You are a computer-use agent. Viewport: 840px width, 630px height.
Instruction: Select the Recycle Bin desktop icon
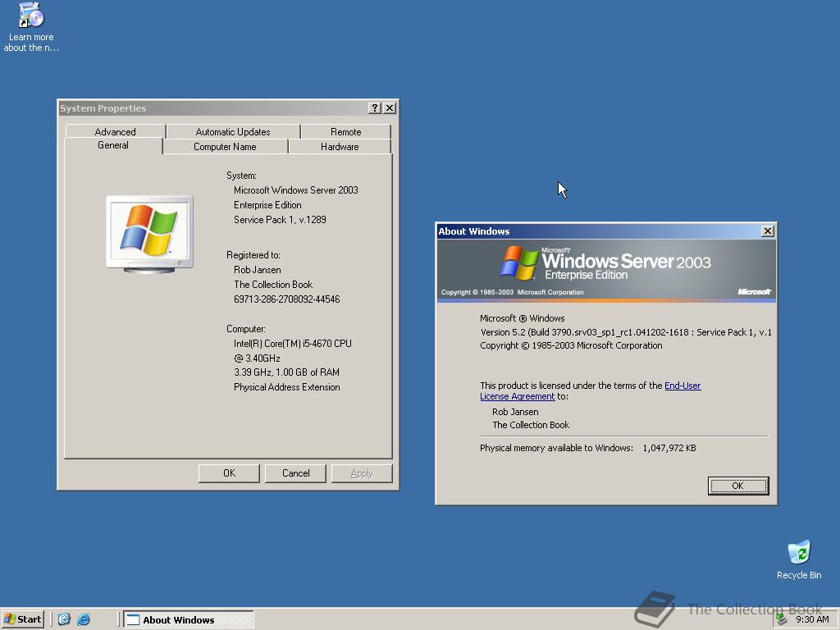point(799,559)
